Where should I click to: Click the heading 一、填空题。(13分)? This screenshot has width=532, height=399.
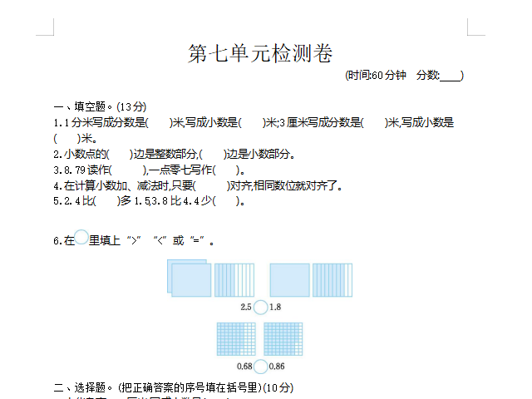point(100,106)
